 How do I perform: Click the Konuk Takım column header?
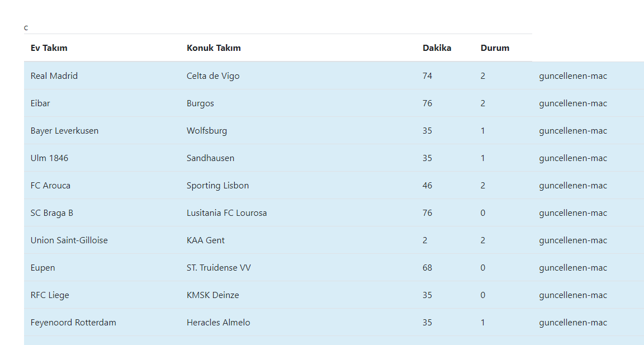point(214,48)
